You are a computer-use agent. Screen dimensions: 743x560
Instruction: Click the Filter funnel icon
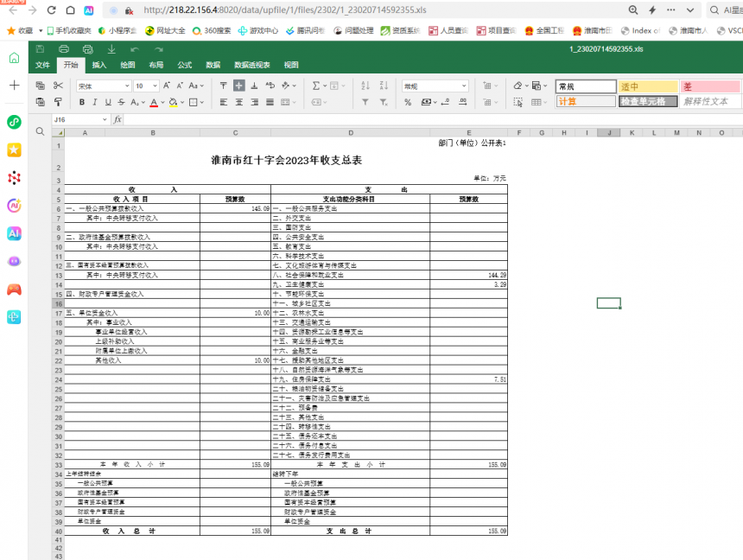(x=365, y=102)
